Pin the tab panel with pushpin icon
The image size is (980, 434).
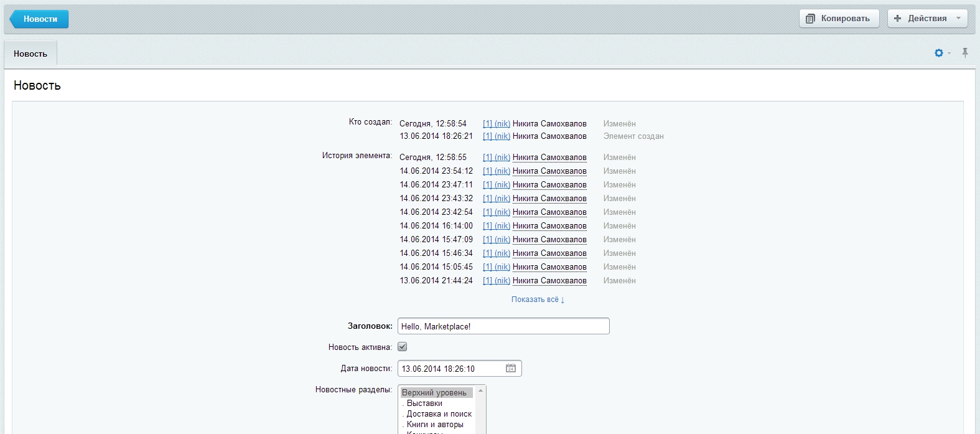click(965, 53)
